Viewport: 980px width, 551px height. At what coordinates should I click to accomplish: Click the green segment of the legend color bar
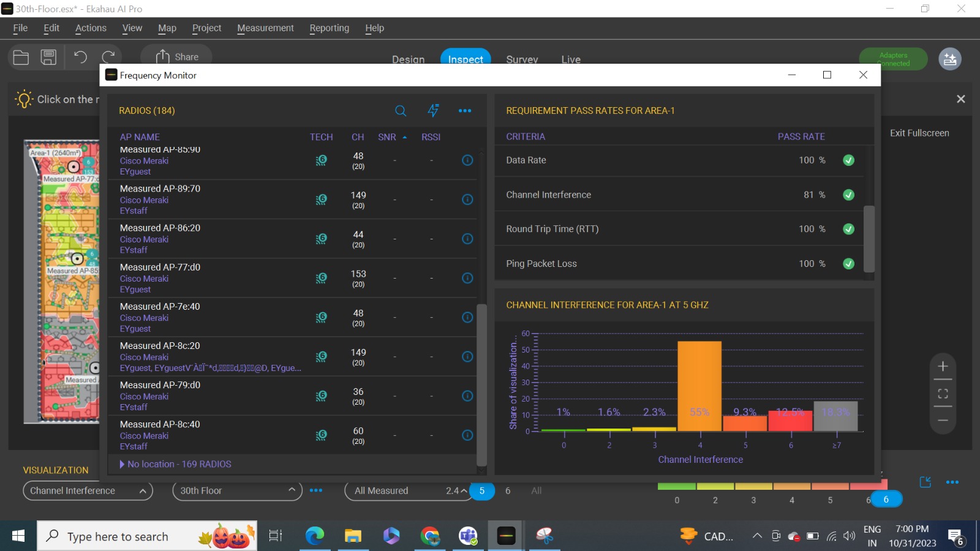click(677, 487)
